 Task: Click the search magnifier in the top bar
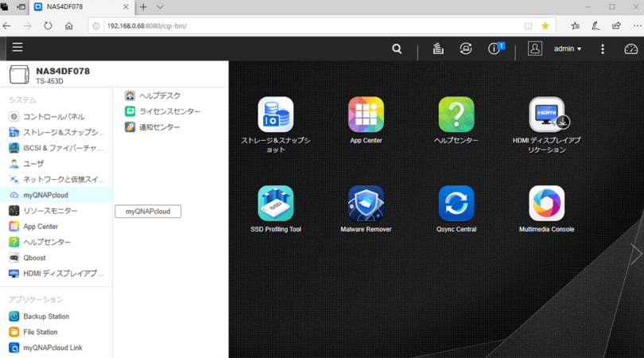(x=397, y=49)
